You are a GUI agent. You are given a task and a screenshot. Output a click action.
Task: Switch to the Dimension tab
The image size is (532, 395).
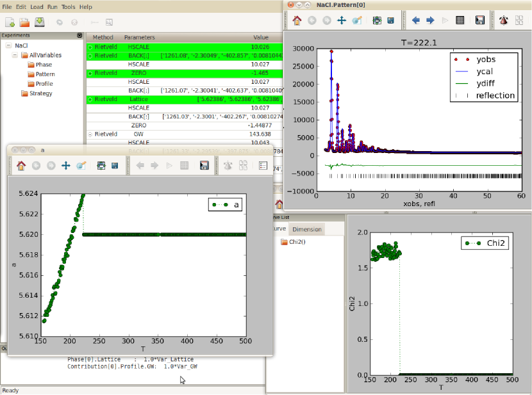(x=307, y=229)
